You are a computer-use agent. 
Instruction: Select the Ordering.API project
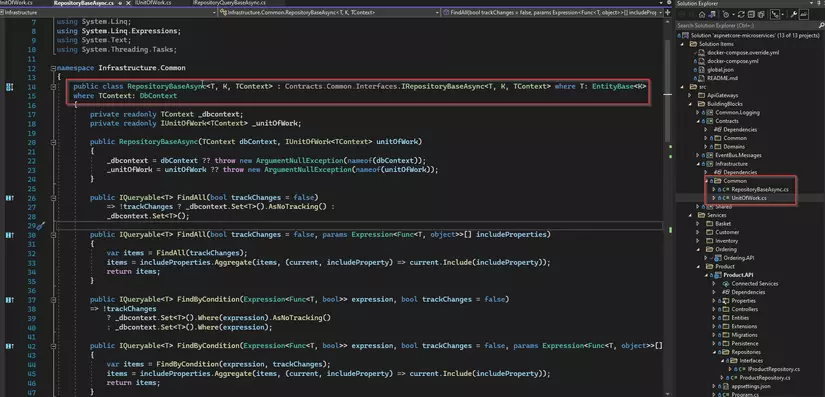click(x=738, y=258)
